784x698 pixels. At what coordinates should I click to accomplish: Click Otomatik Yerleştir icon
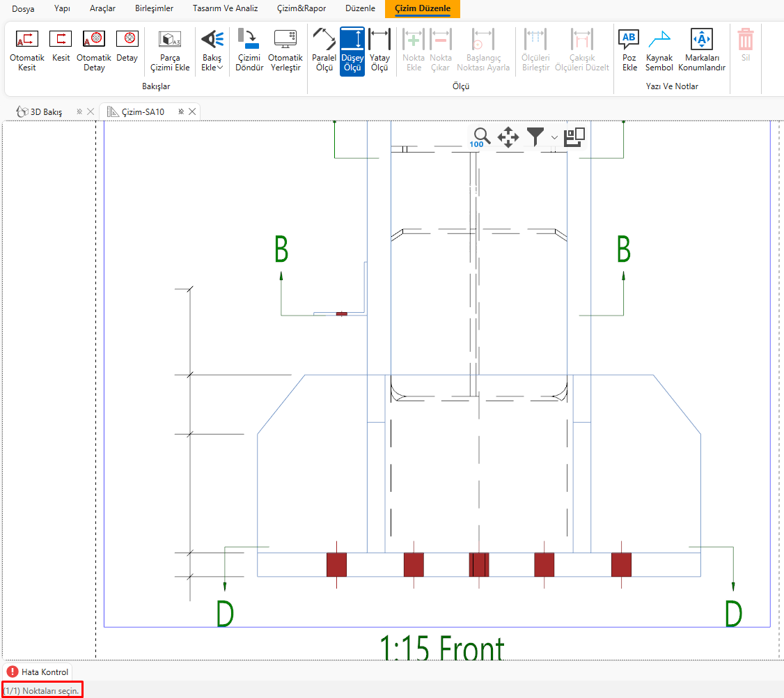click(x=285, y=50)
